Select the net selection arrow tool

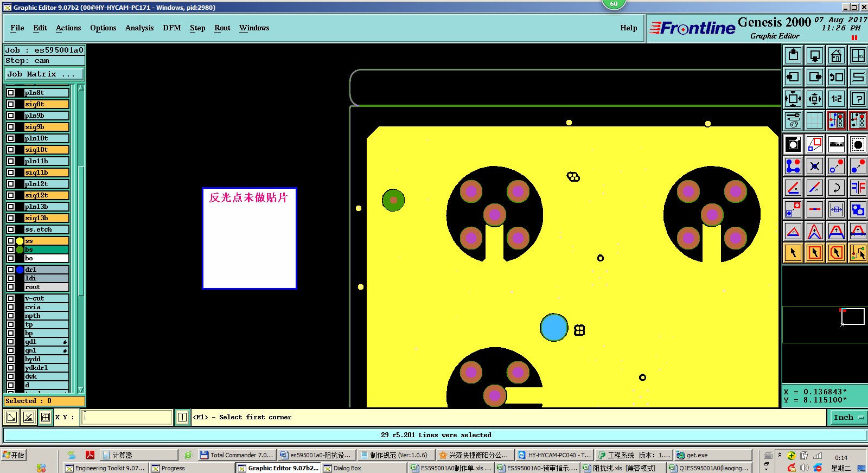coord(858,253)
